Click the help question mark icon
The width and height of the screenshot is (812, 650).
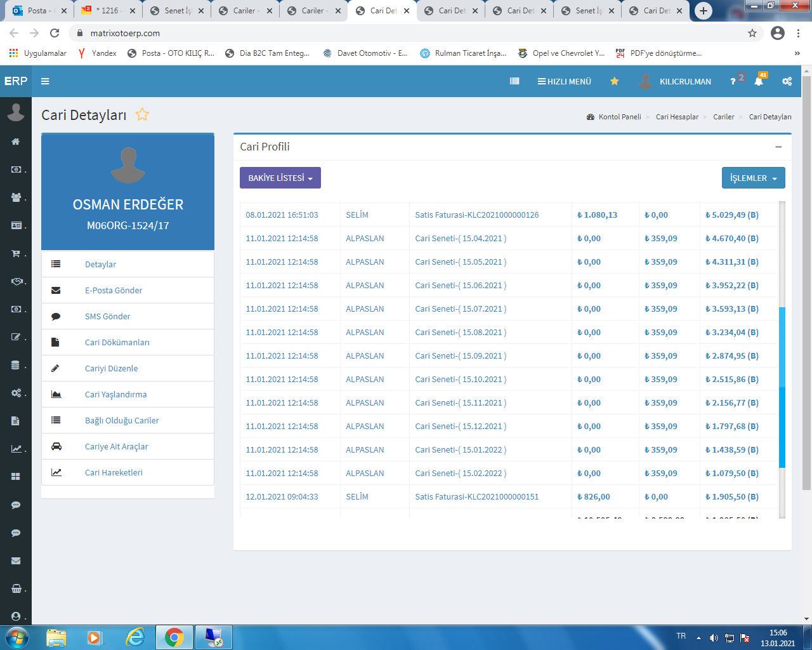click(733, 81)
